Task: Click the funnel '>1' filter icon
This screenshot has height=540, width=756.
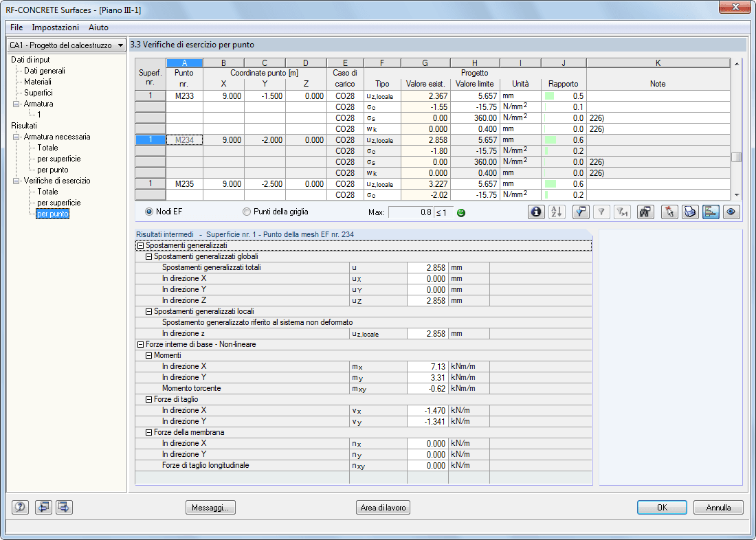Action: click(x=623, y=212)
